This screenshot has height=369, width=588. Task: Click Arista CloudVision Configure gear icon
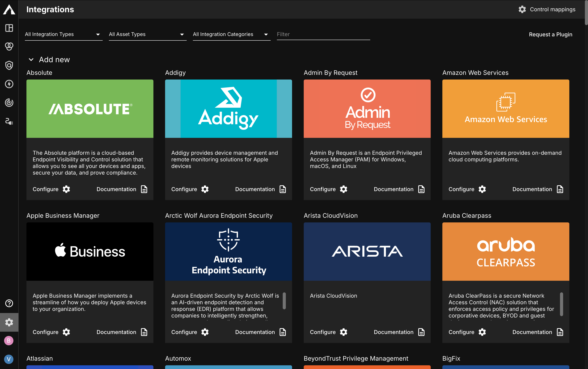344,332
